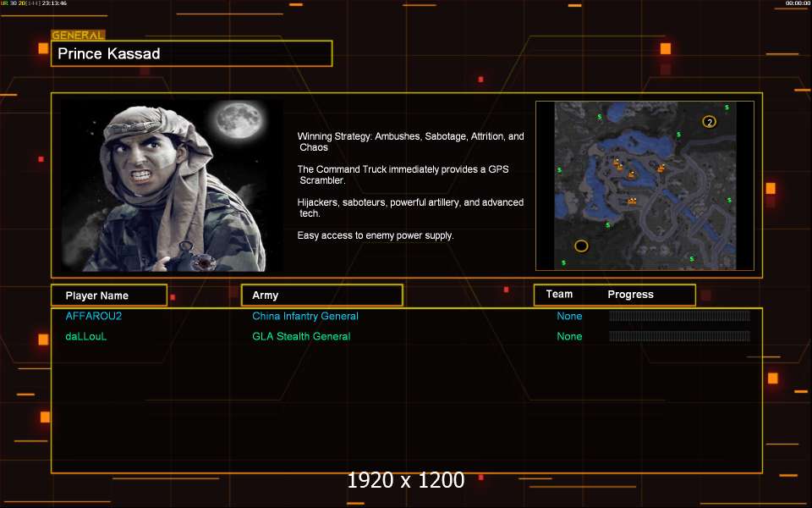Click the moon in the portrait image

(239, 119)
